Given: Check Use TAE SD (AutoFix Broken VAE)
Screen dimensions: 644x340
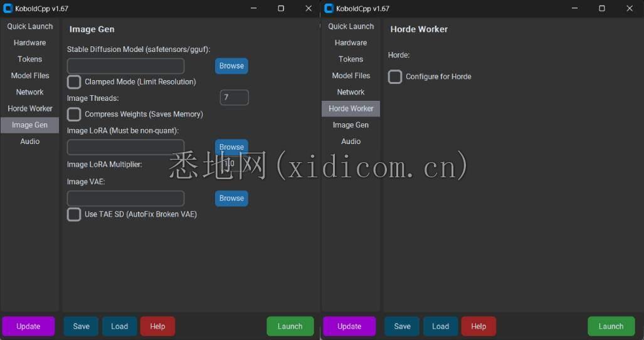Looking at the screenshot, I should point(74,215).
